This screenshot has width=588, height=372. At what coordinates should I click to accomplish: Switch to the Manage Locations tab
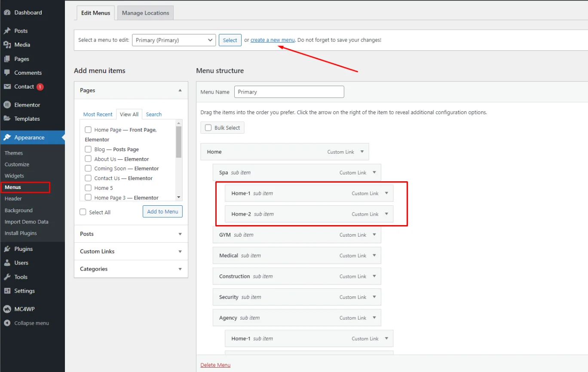[x=145, y=13]
